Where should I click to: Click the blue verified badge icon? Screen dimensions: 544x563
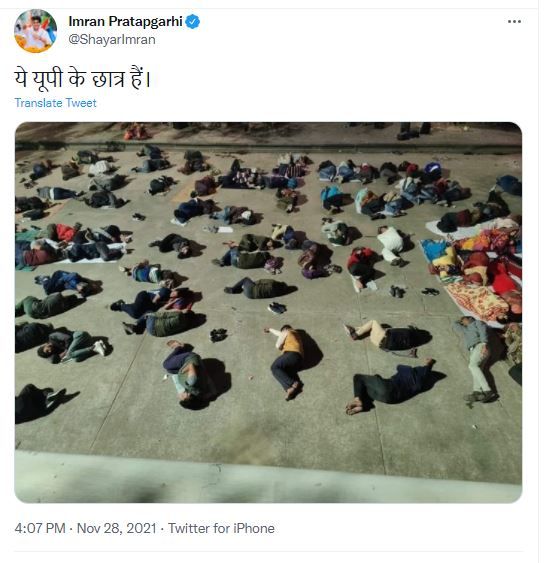click(193, 22)
